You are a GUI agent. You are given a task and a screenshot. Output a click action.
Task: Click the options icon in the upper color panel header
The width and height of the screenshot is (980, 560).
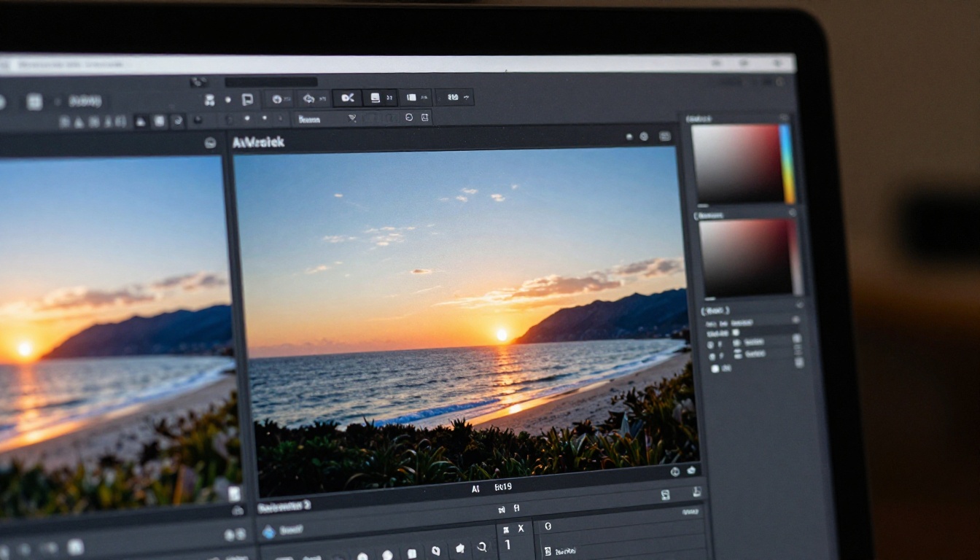(784, 117)
